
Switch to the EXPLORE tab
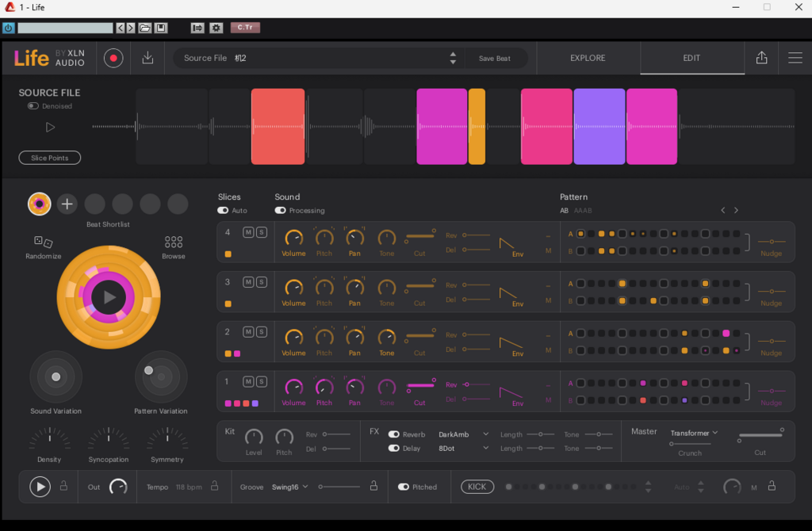pyautogui.click(x=588, y=58)
